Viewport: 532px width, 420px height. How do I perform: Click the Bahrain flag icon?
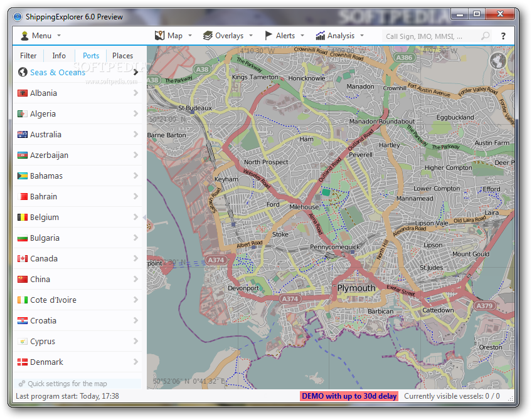click(23, 197)
